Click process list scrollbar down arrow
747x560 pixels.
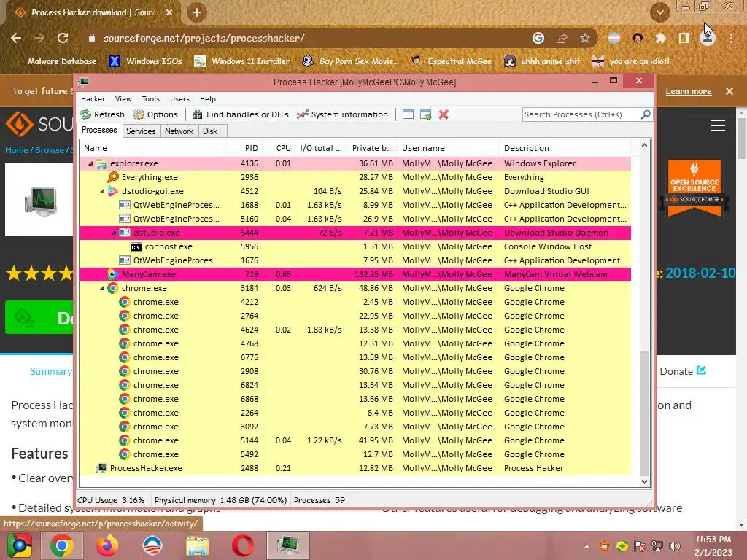[645, 481]
